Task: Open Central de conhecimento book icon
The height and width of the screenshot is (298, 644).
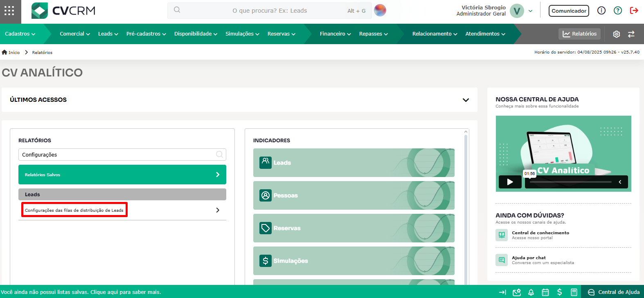Action: tap(502, 235)
